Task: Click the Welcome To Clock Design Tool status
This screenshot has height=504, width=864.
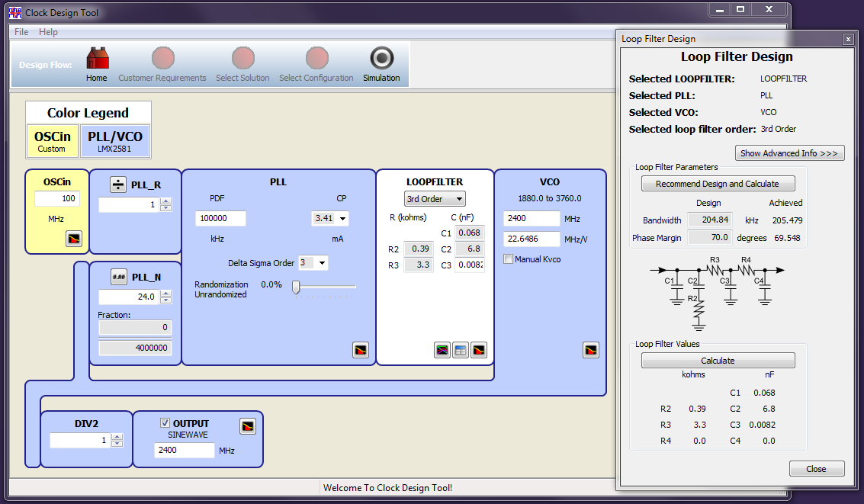Action: tap(387, 487)
